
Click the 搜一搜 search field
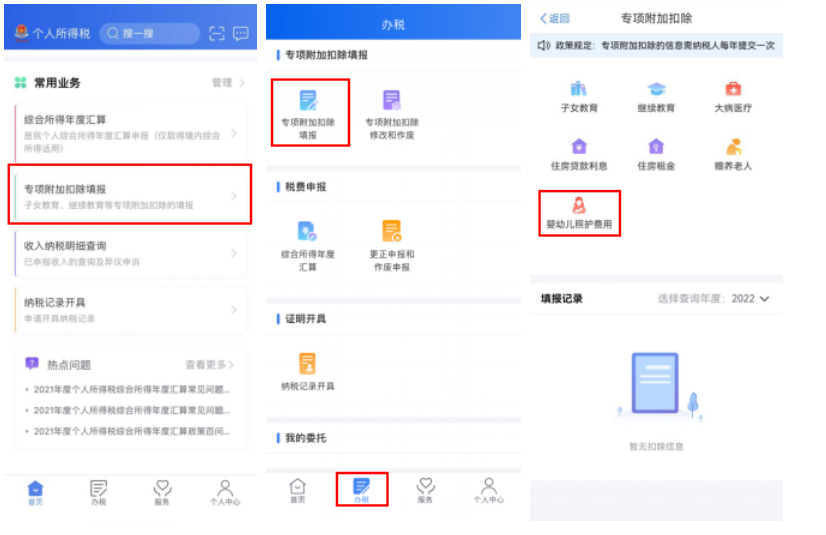coord(148,34)
